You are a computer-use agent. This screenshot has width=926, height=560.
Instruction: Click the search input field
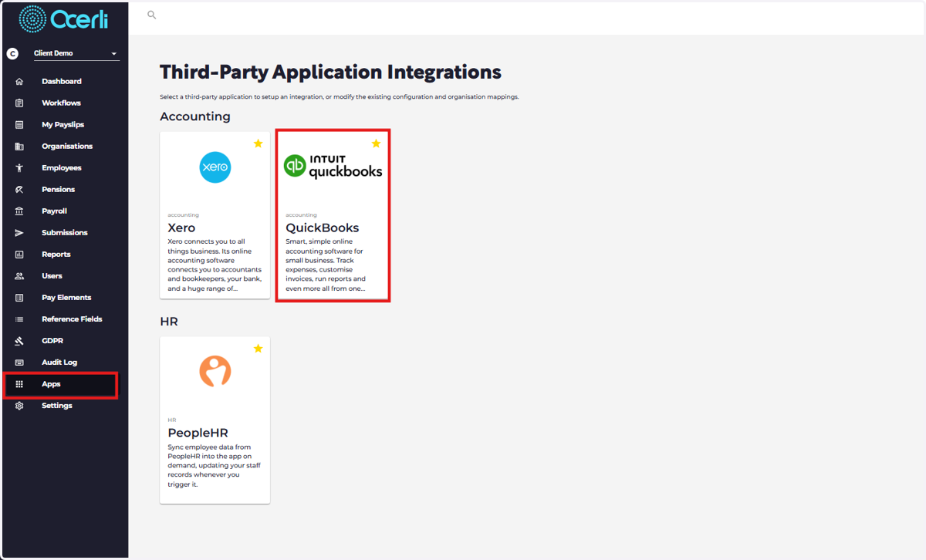tap(526, 15)
